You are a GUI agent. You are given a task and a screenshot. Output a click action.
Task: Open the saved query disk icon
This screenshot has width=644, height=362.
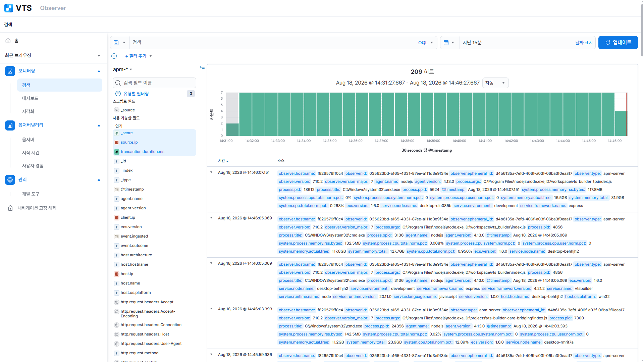116,43
